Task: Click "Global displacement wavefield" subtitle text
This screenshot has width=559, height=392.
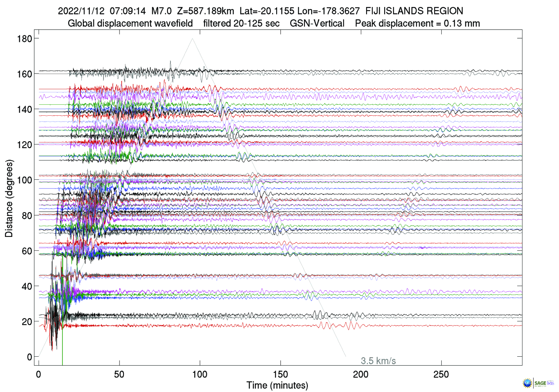Action: point(130,23)
